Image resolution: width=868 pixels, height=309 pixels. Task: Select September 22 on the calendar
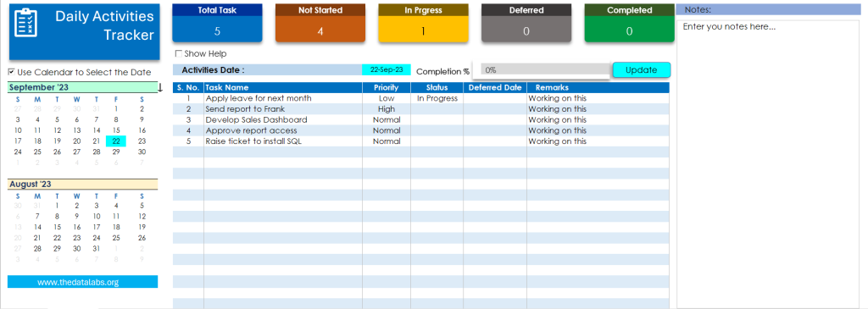coord(115,141)
